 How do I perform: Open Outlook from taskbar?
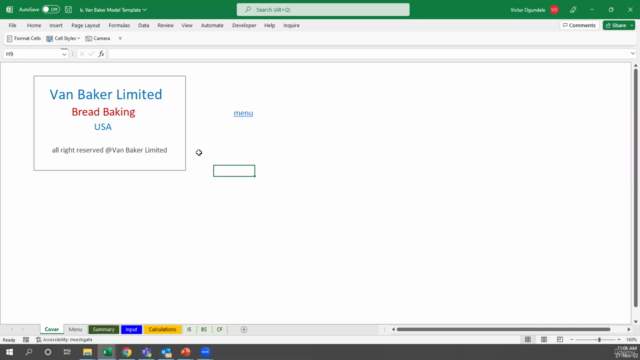tap(166, 352)
